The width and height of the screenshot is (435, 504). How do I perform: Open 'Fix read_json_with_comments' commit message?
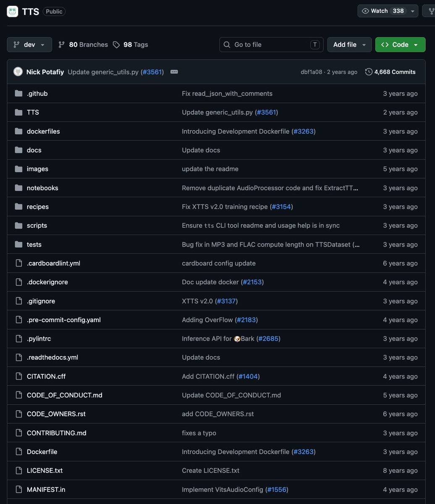point(227,93)
